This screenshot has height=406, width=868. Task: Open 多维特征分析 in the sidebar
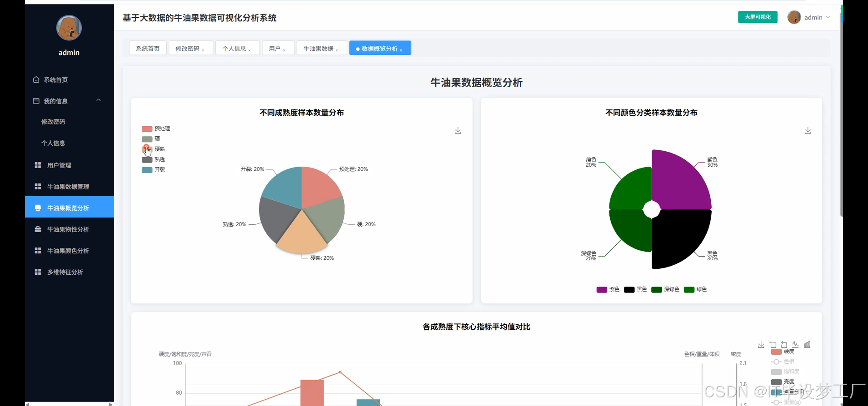pyautogui.click(x=70, y=272)
